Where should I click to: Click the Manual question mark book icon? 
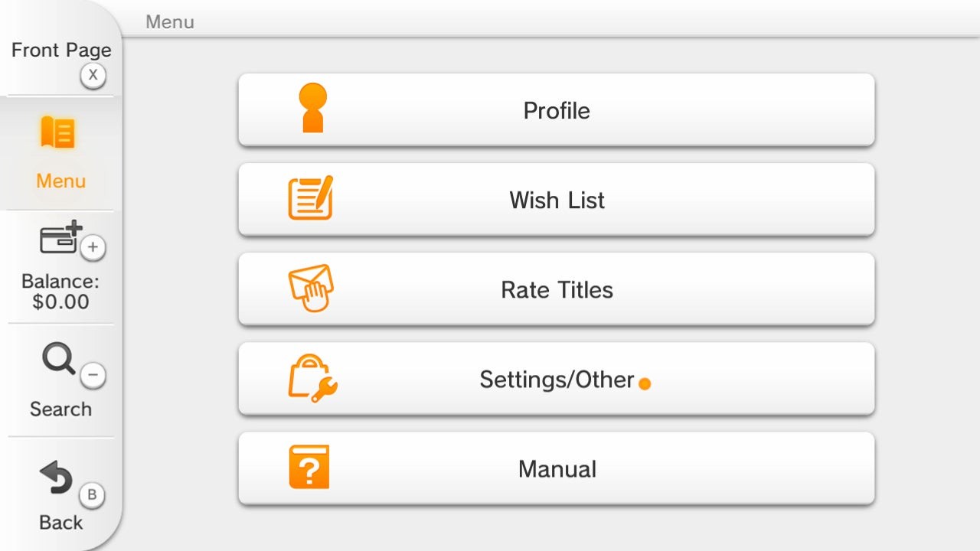click(x=309, y=468)
